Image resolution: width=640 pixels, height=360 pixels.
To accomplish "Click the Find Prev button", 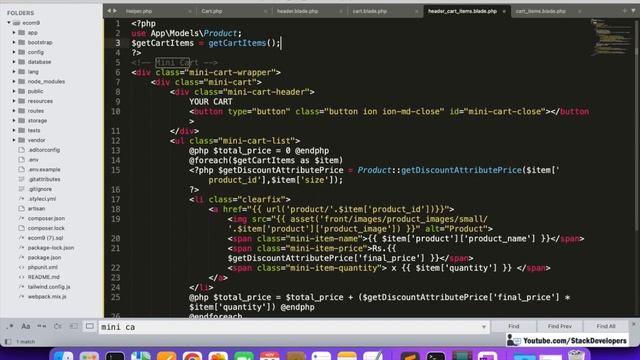I will pos(560,326).
